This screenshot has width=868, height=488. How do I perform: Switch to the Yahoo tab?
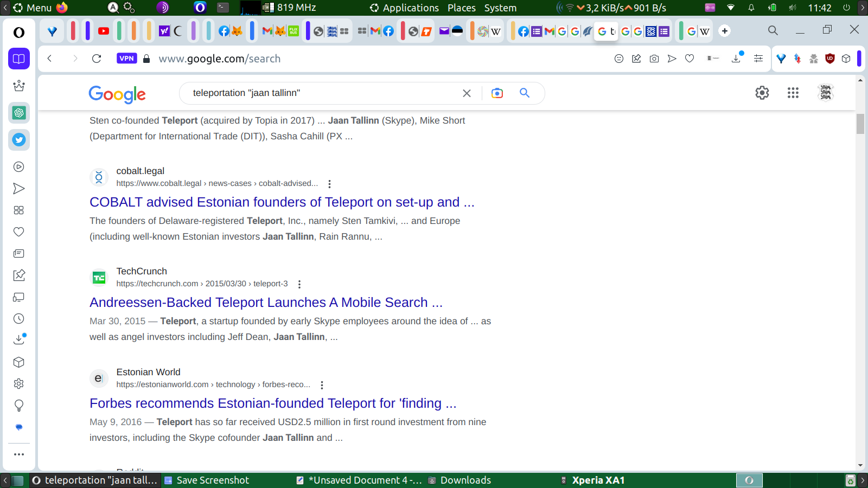[164, 31]
